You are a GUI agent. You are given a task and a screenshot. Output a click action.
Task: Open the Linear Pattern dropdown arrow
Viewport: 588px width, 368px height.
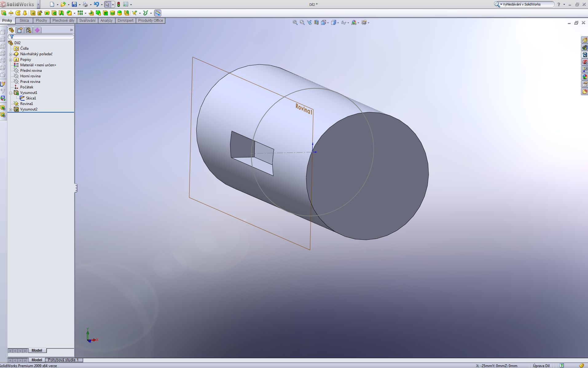point(85,13)
